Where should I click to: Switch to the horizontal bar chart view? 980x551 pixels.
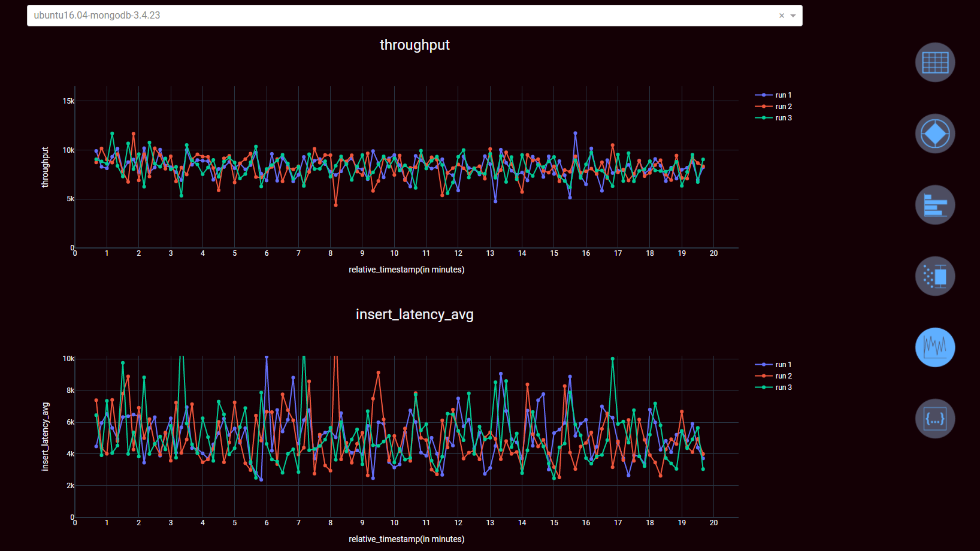[934, 204]
